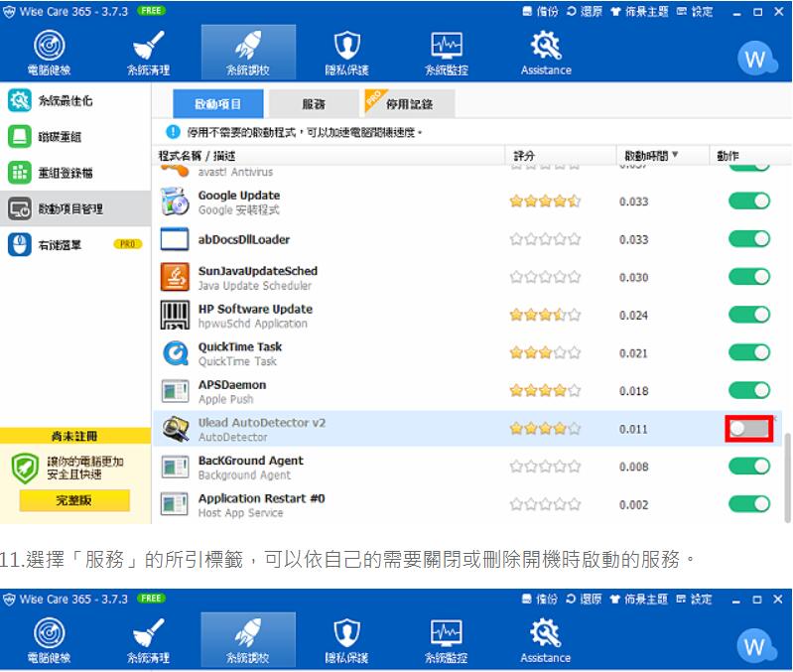Click the W avatar in lower window
This screenshot has height=672, width=793.
pos(754,647)
